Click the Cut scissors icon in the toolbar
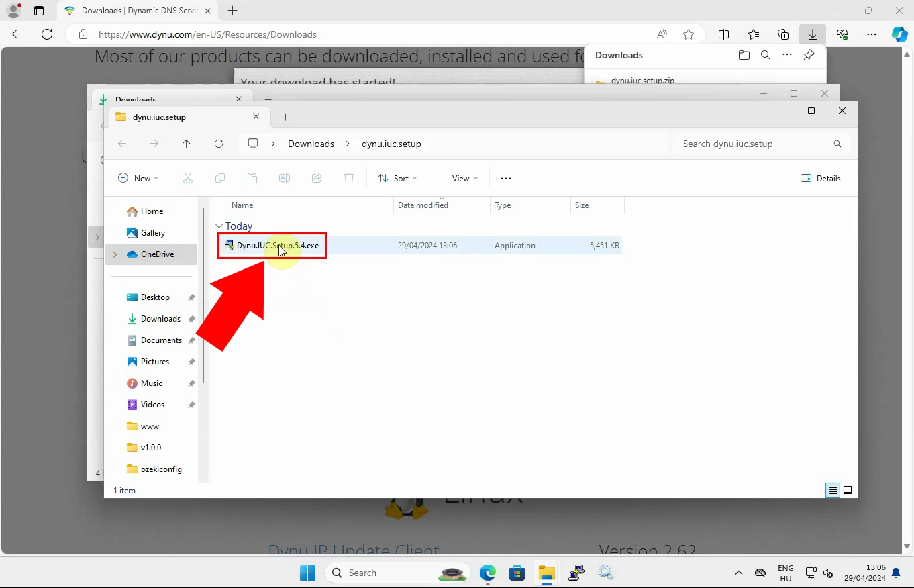The height and width of the screenshot is (588, 914). (x=188, y=178)
